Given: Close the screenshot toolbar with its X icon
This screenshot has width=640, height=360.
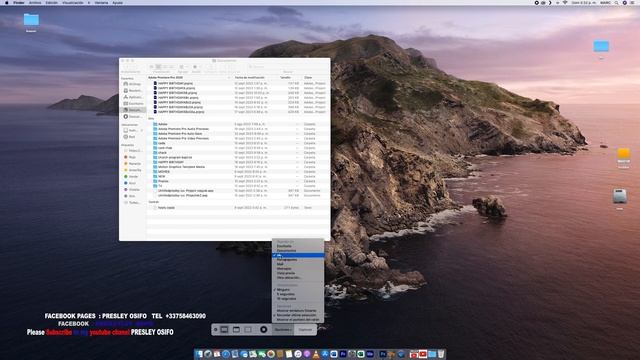Looking at the screenshot, I should click(216, 329).
